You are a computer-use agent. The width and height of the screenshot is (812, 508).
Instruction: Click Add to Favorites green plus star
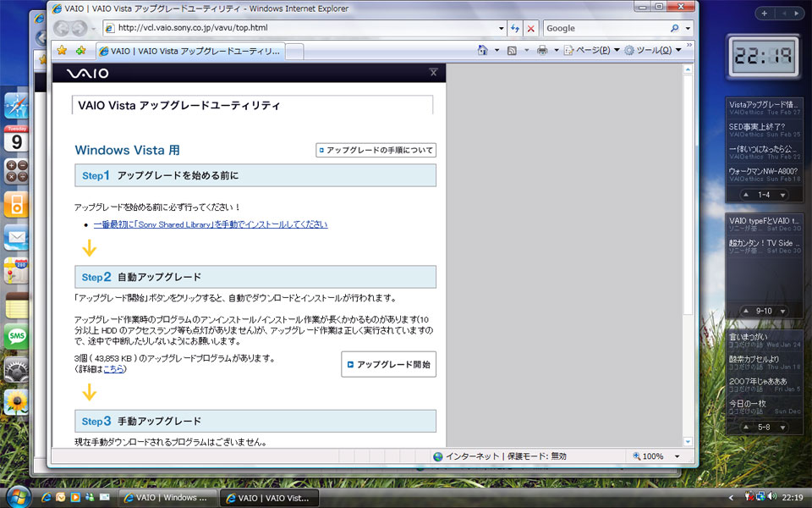(x=81, y=50)
